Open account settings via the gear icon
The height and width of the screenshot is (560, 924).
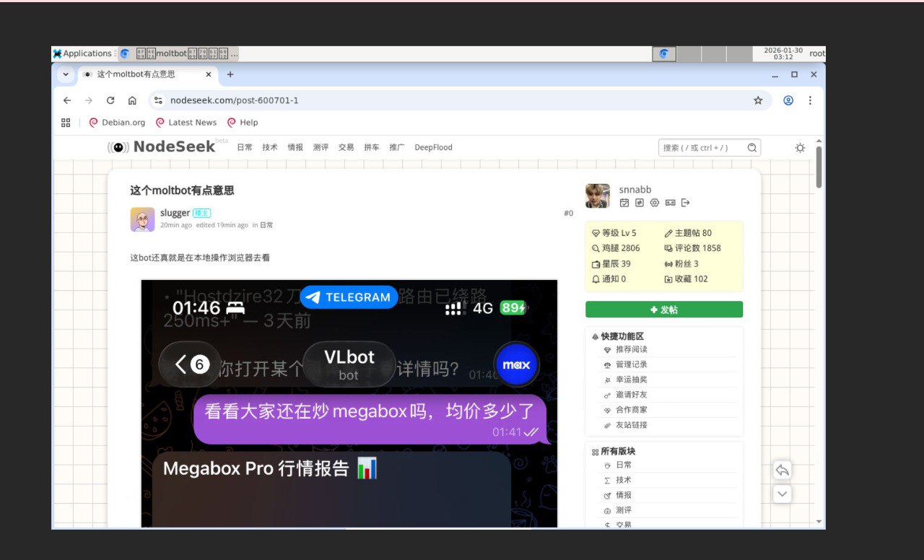(655, 203)
